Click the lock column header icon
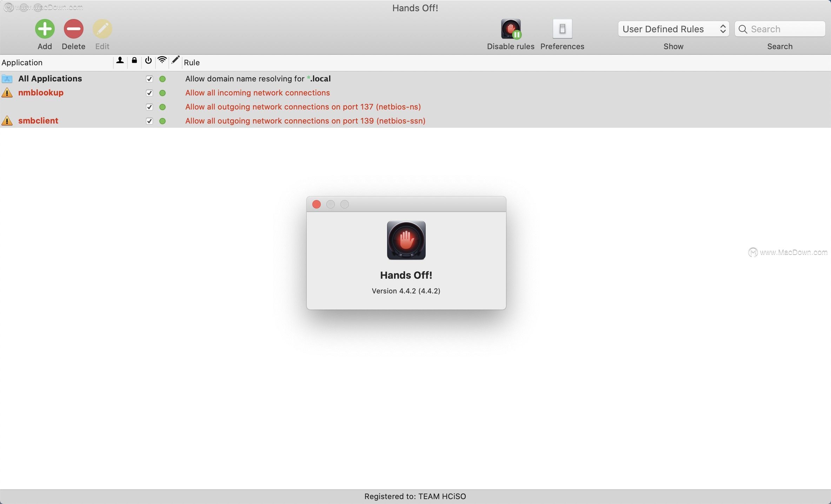Screen dimensions: 831x504 coord(134,60)
